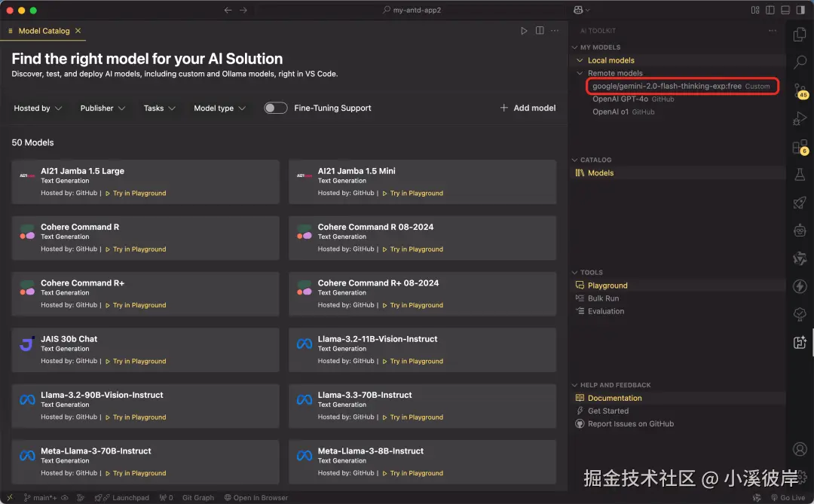Click Git Graph in status bar
Screen dimensions: 814x504
(x=197, y=498)
